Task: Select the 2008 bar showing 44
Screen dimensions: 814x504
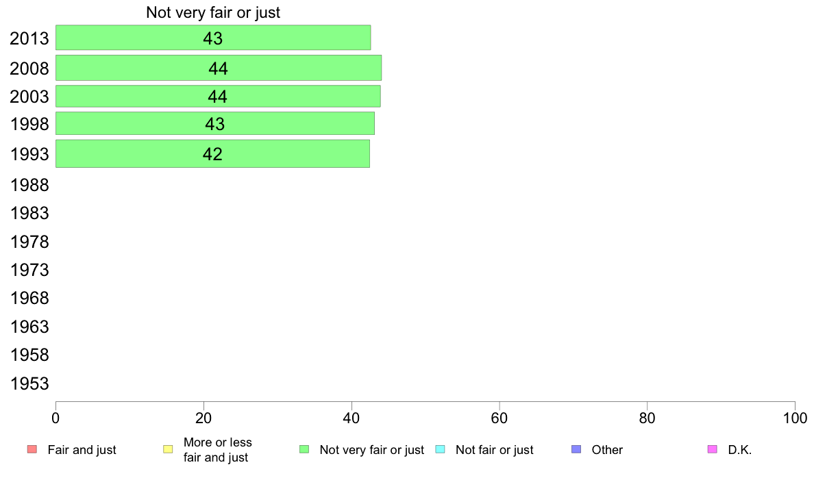Action: click(x=219, y=68)
